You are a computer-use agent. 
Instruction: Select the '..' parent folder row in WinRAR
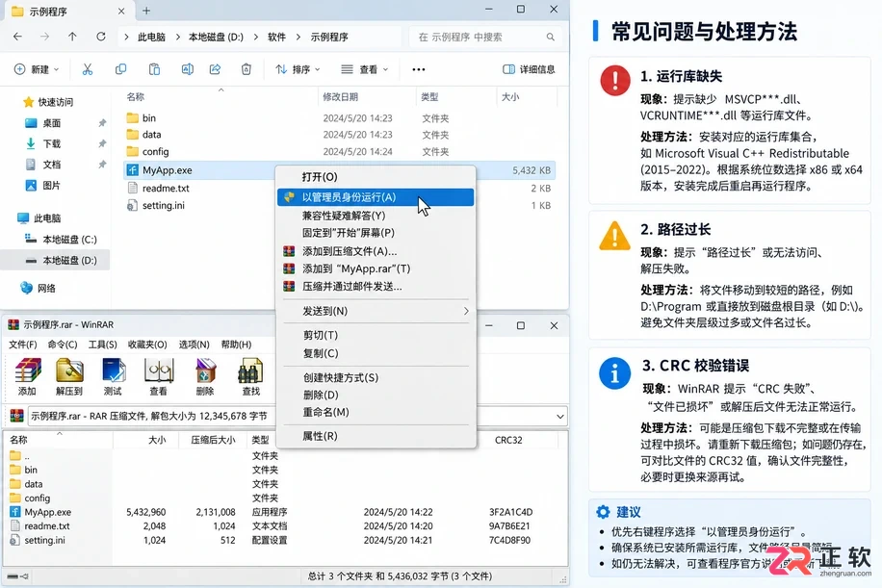(x=284, y=456)
